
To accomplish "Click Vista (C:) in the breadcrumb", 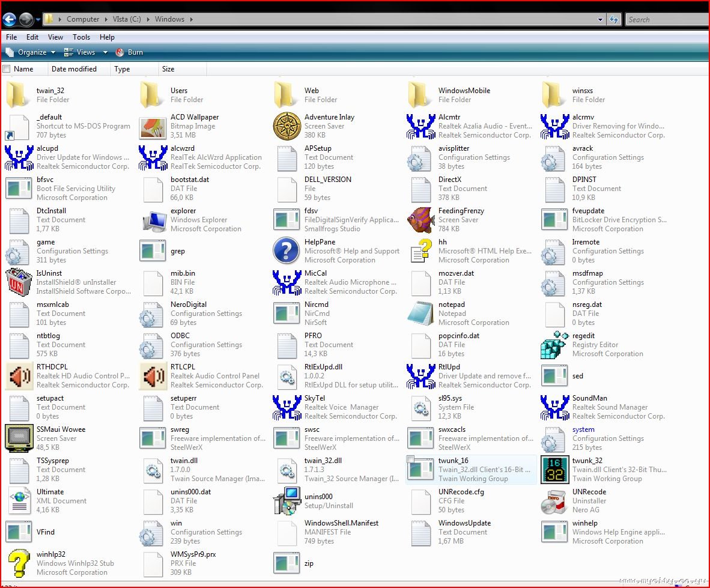I will tap(127, 19).
